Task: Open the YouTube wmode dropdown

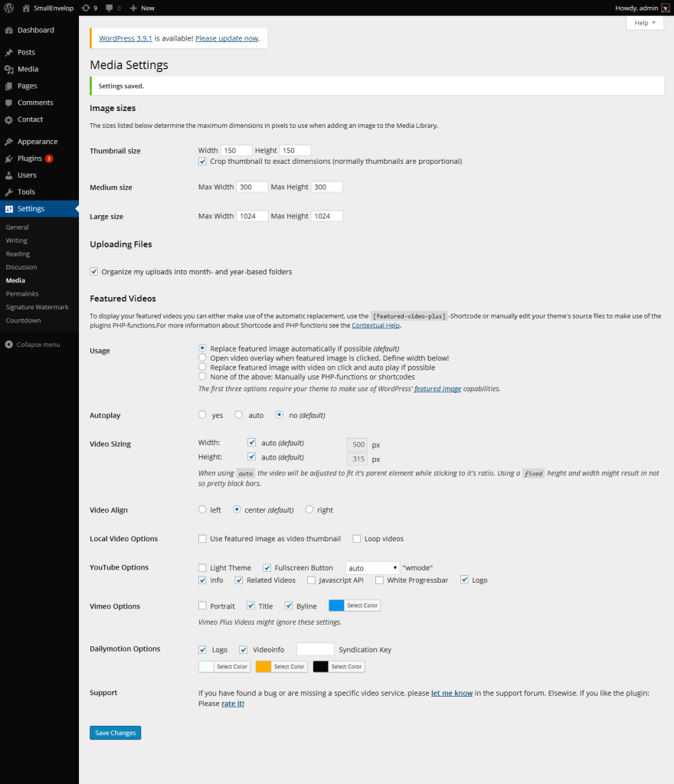Action: [372, 568]
